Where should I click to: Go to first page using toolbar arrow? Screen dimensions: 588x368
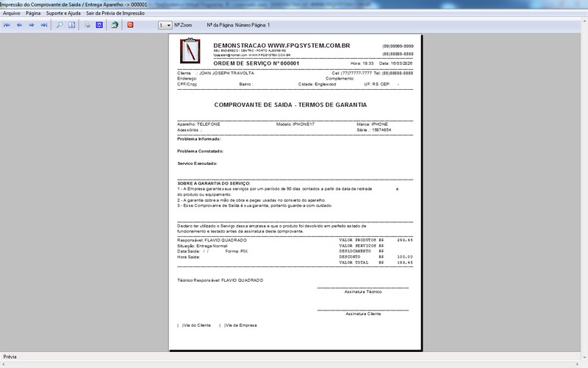(7, 25)
